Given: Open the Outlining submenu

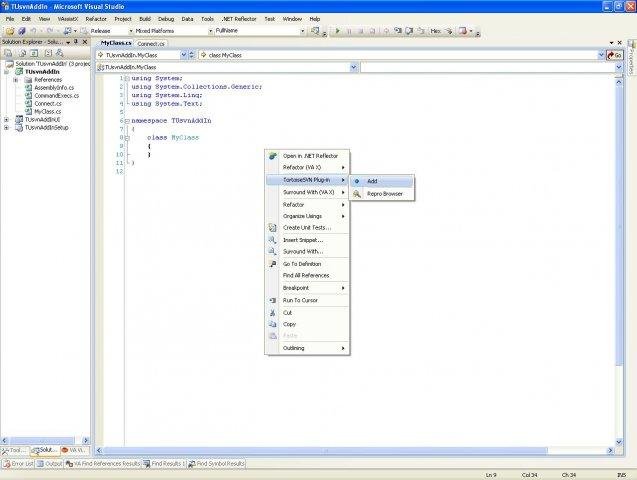Looking at the screenshot, I should tap(307, 348).
